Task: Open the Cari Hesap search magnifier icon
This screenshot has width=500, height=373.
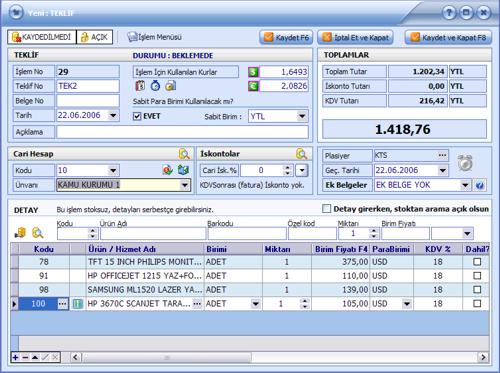Action: [184, 154]
